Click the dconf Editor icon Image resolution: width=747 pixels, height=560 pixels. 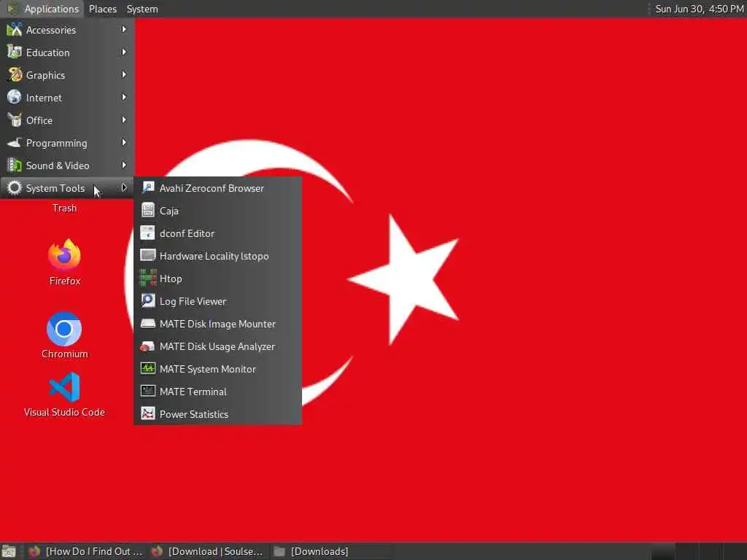147,233
